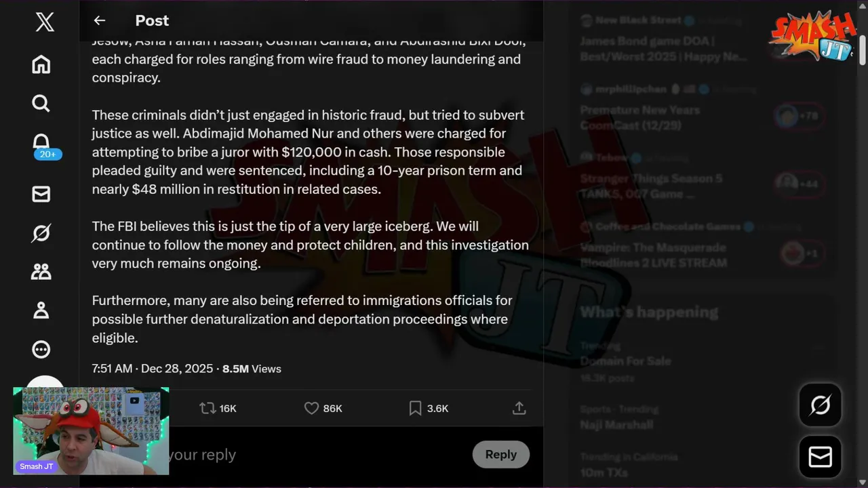Open the share post menu icon

click(x=519, y=408)
